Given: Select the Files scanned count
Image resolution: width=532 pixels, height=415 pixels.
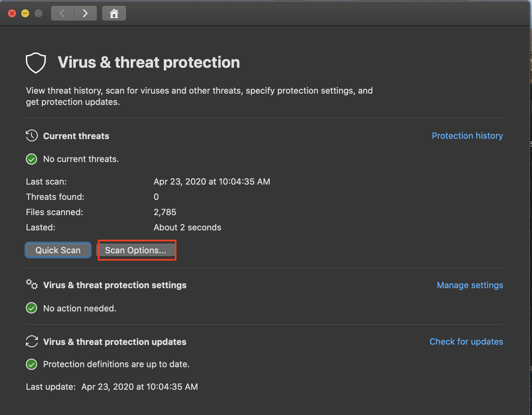Looking at the screenshot, I should click(165, 212).
